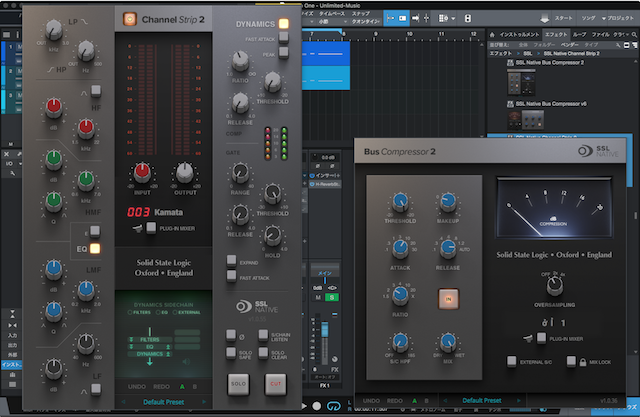The image size is (640, 417).
Task: Click the browser search magnifier icon
Action: point(634,34)
